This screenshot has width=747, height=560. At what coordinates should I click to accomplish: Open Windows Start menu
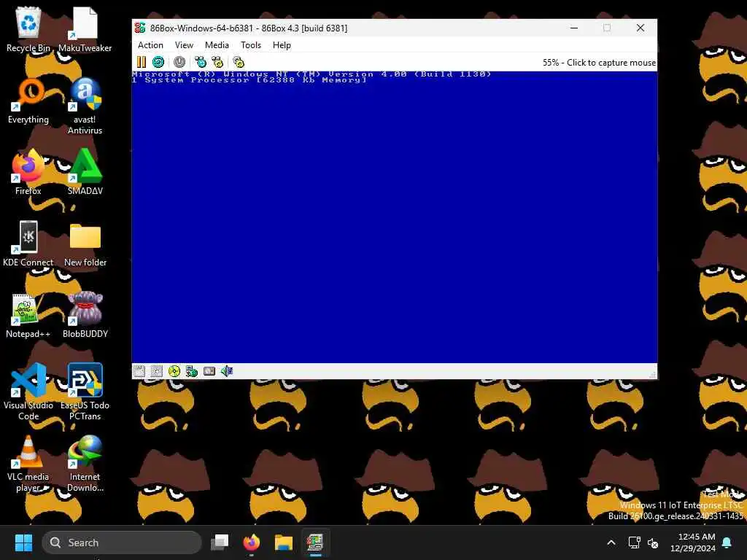point(23,542)
